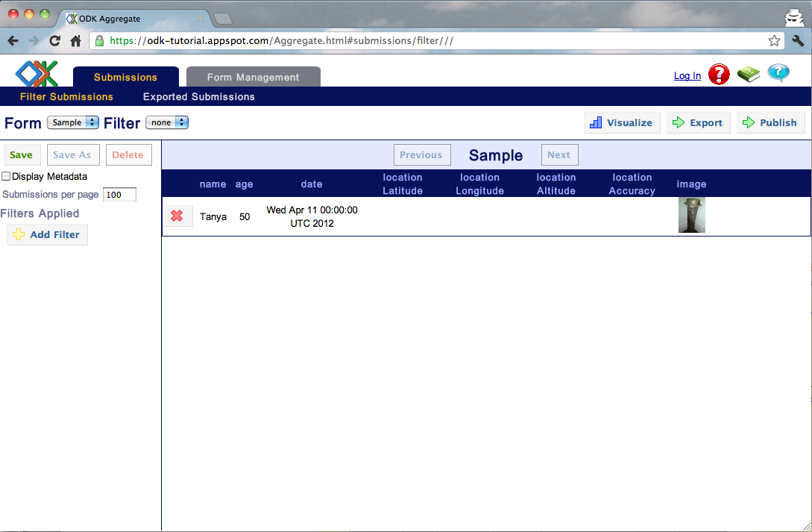Open the Form dropdown showing Sample
812x532 pixels.
[x=72, y=122]
